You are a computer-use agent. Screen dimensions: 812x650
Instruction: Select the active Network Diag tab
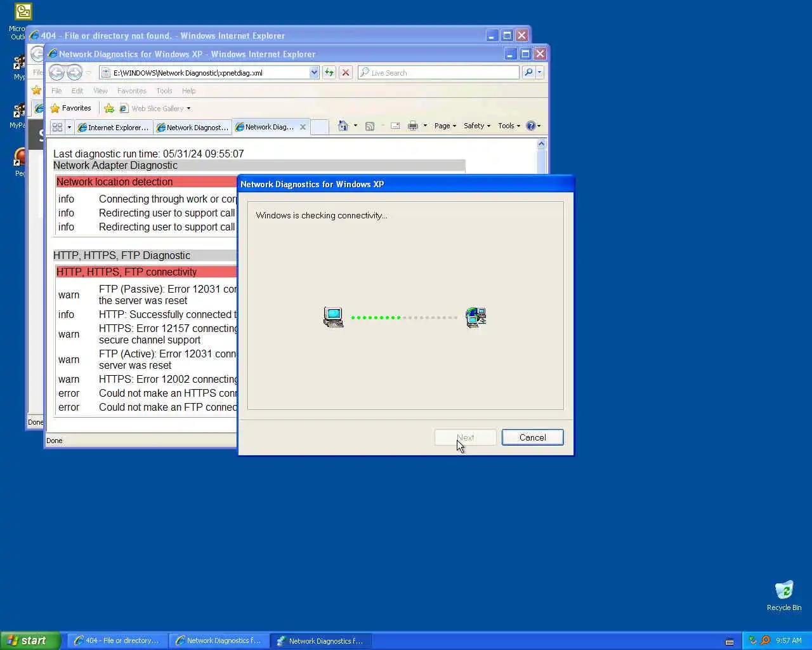(264, 127)
